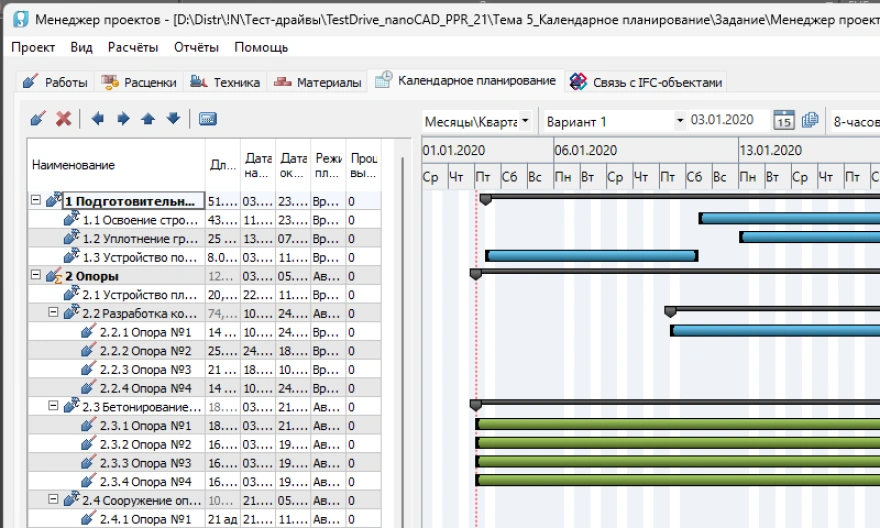Move task up with blue up arrow
This screenshot has width=880, height=528.
pos(148,118)
